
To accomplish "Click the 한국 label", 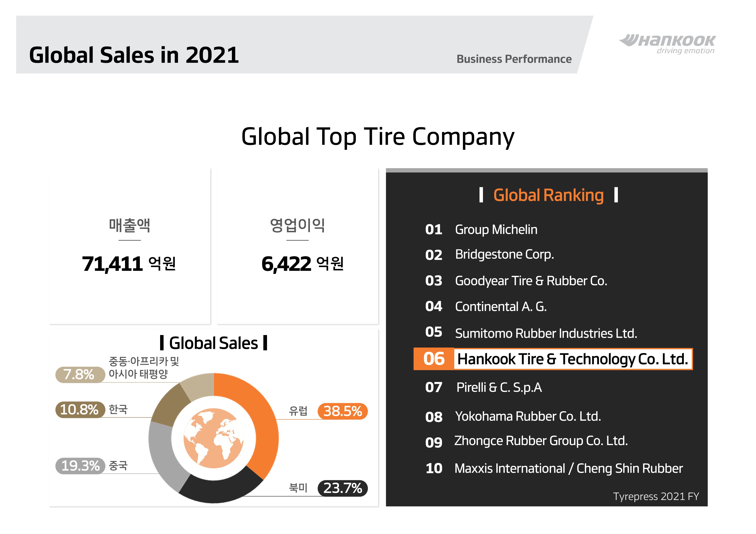I will [118, 410].
